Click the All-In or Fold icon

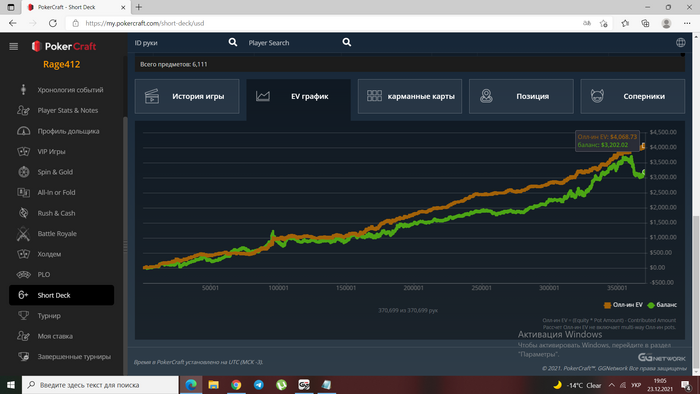coord(23,192)
